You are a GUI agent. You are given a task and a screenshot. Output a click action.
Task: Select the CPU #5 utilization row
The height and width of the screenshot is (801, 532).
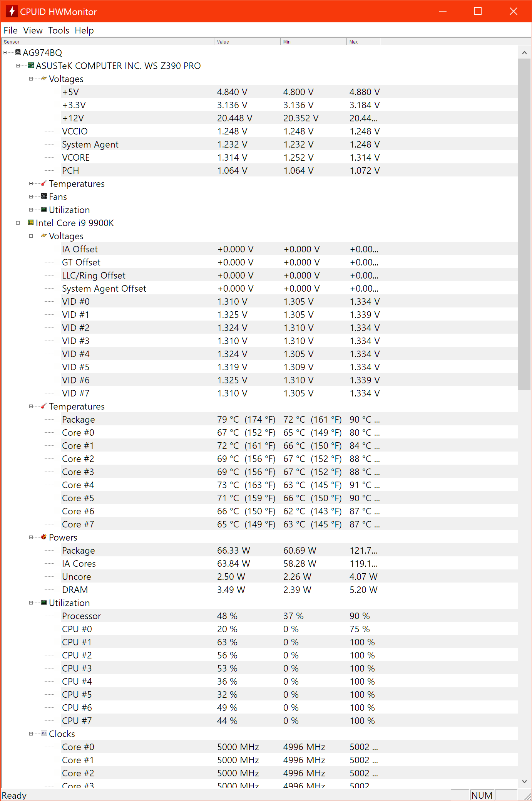(x=289, y=694)
